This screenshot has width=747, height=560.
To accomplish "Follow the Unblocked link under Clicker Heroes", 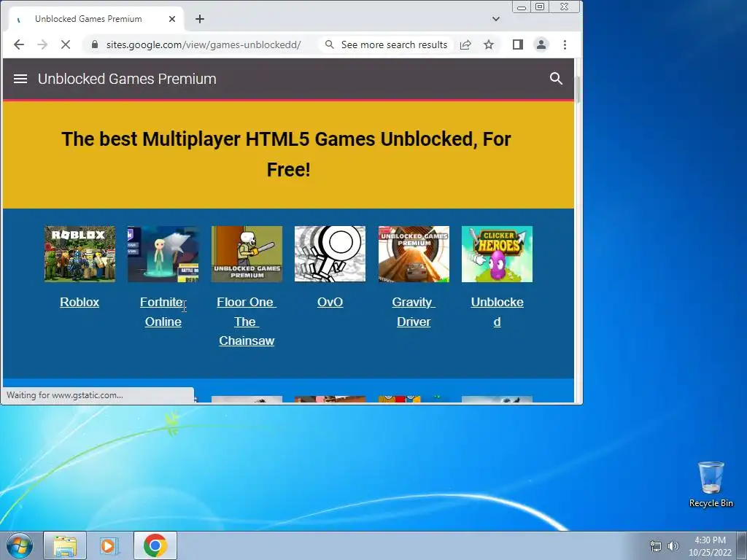I will pos(497,312).
